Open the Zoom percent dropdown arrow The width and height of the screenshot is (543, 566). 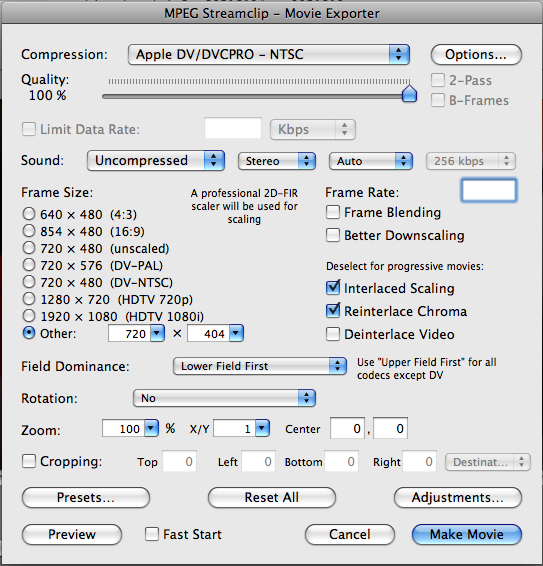coord(151,428)
